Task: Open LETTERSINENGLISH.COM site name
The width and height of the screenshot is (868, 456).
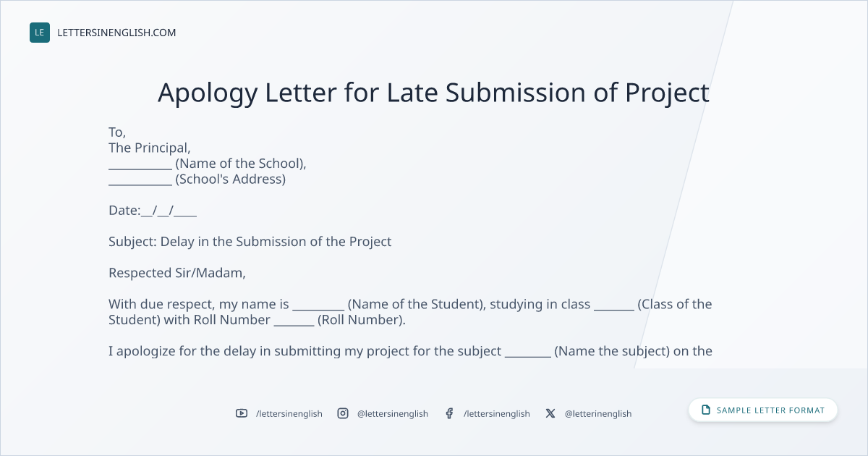Action: (x=116, y=33)
